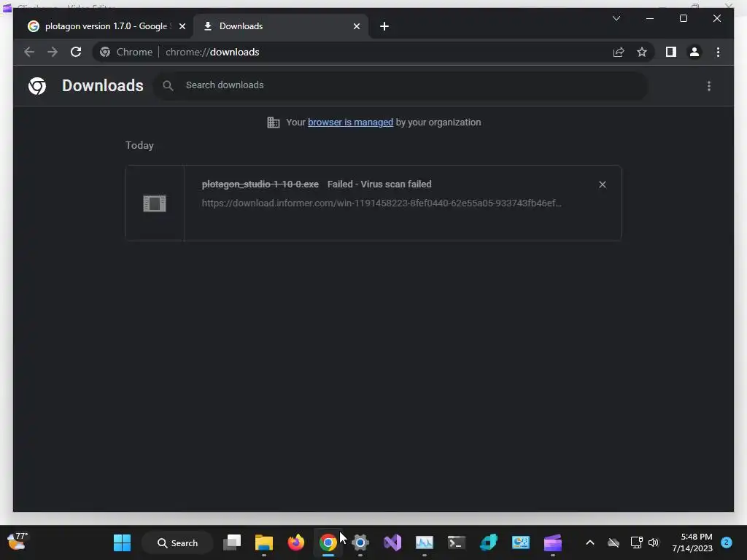Remove plotagon_studio download from list
Viewport: 747px width, 560px height.
[x=602, y=184]
